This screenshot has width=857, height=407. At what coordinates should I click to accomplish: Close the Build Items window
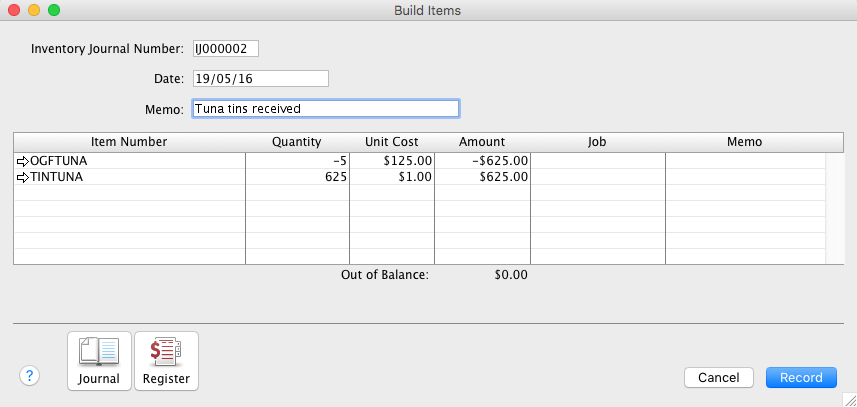pyautogui.click(x=14, y=10)
